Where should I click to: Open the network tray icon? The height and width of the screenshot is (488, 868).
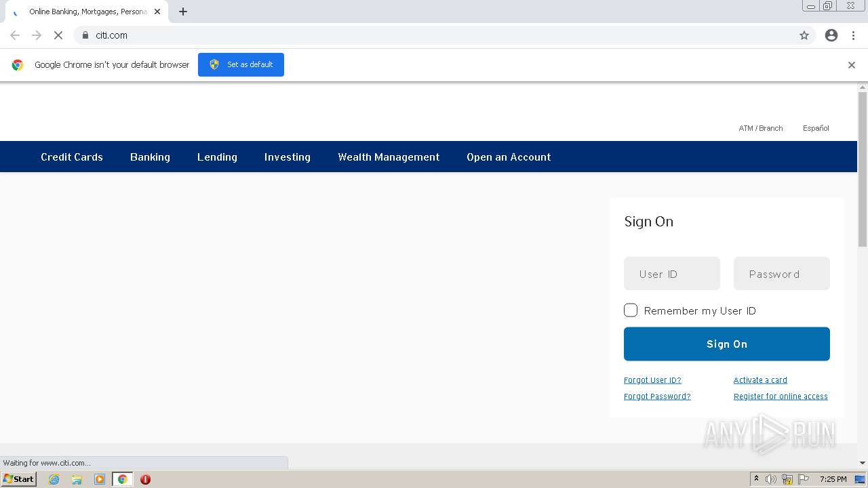point(787,479)
